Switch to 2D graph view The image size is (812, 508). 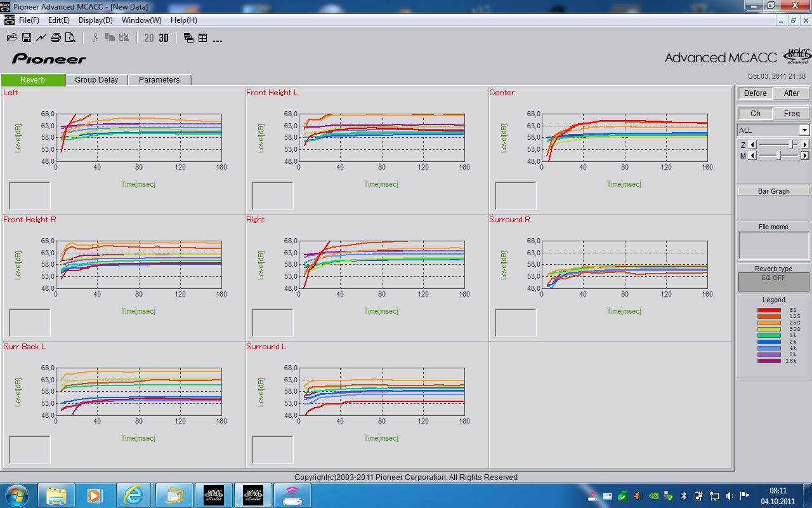(149, 38)
